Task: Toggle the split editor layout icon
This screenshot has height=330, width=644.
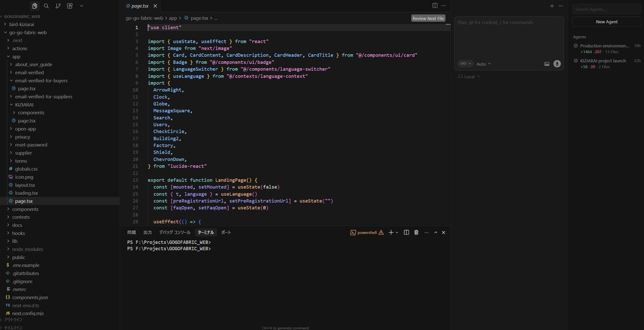Action: pos(435,5)
